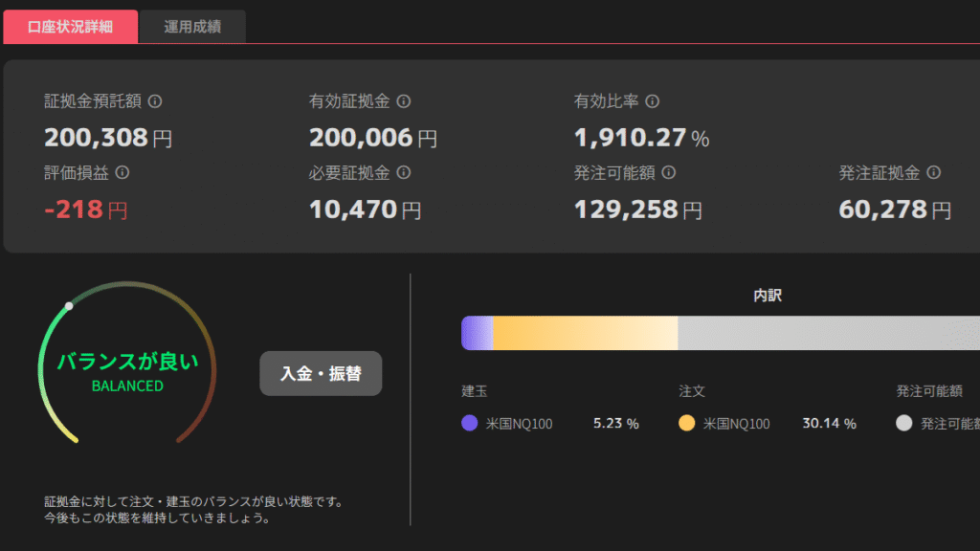Click the balance description starting 証拠金に対して
Screen dimensions: 980x551
194,509
